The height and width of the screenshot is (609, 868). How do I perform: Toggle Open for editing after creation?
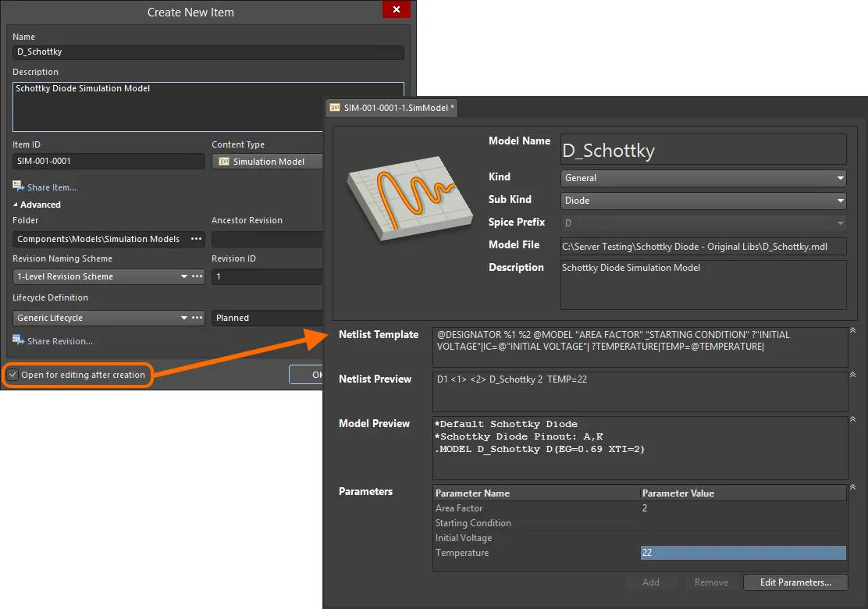click(x=12, y=375)
